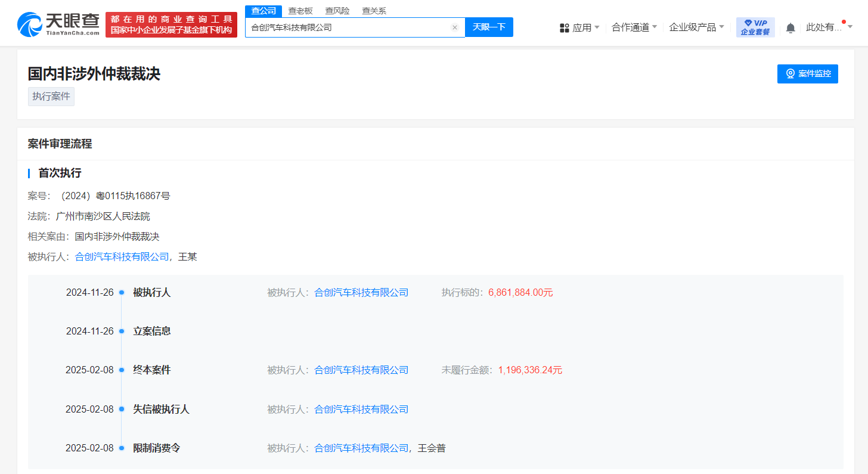The width and height of the screenshot is (868, 474).
Task: Click timeline dot for 被执行人 entry
Action: tap(121, 293)
